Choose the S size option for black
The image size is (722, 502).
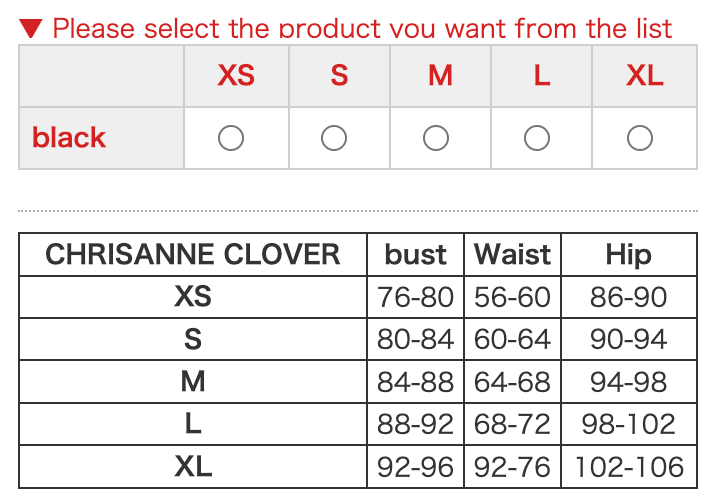(334, 138)
